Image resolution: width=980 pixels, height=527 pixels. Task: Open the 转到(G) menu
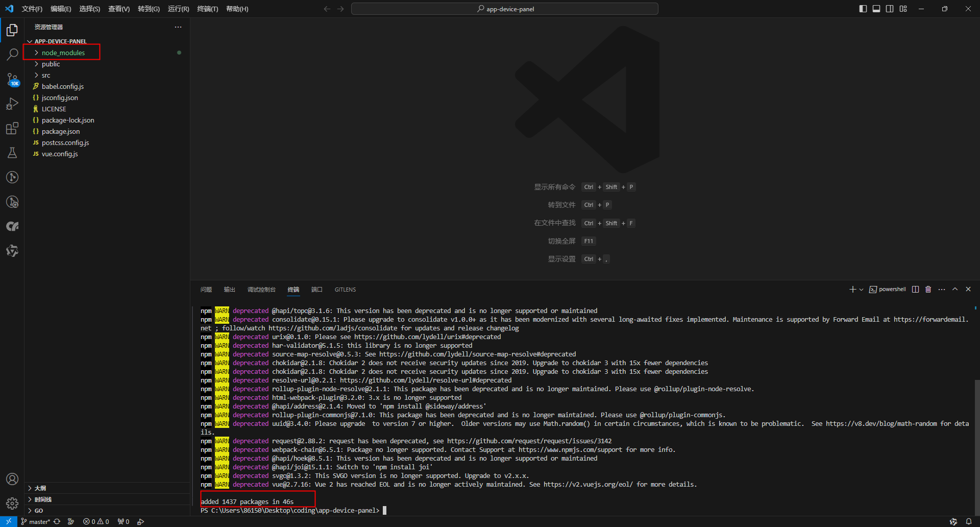pos(149,9)
